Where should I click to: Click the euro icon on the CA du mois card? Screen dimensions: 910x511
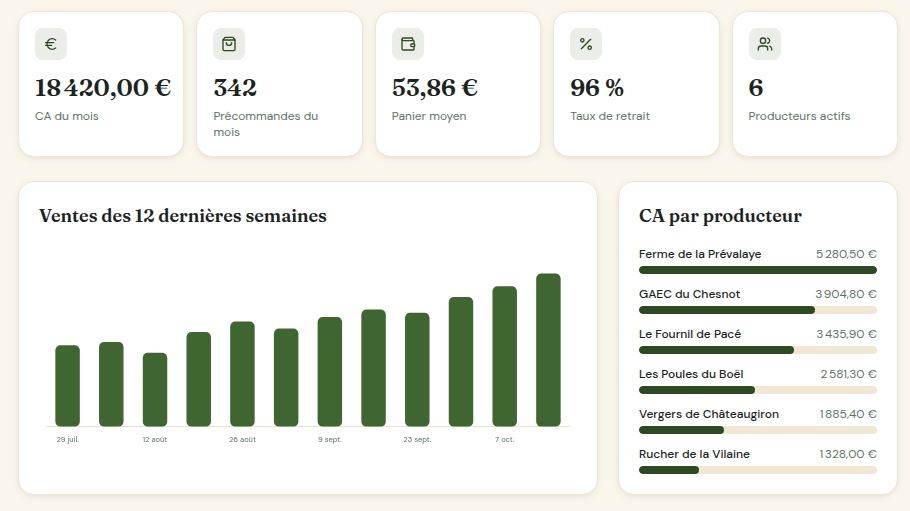tap(51, 44)
